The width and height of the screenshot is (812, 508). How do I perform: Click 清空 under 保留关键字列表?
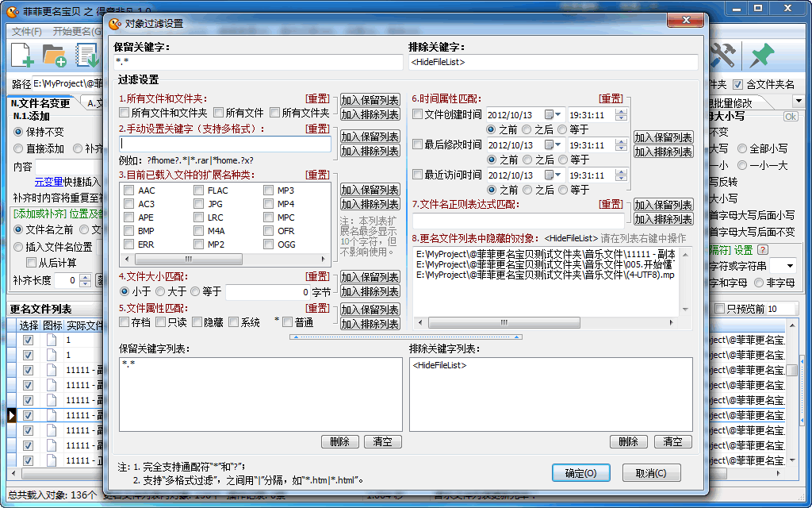coord(384,442)
